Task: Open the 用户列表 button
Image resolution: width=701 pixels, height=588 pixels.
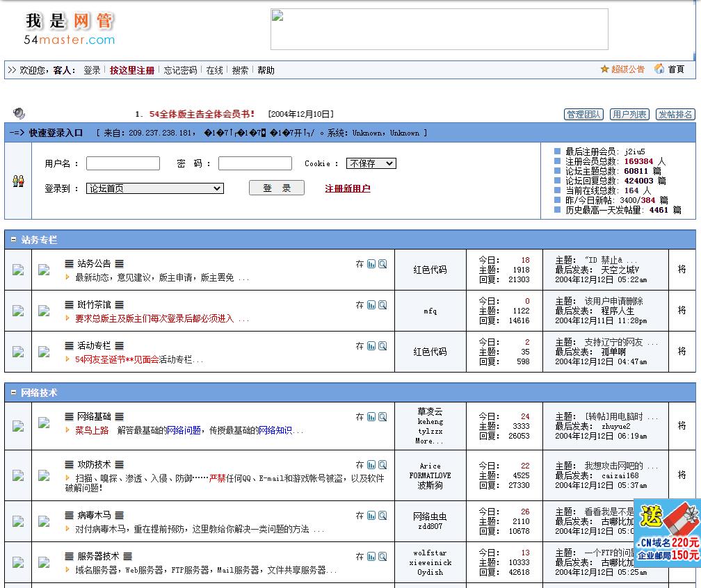Action: [x=629, y=115]
